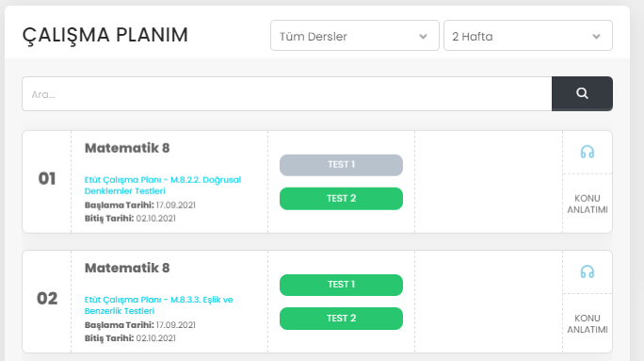Viewport: 644px width, 361px height.
Task: Click the magnifier search button
Action: click(582, 93)
